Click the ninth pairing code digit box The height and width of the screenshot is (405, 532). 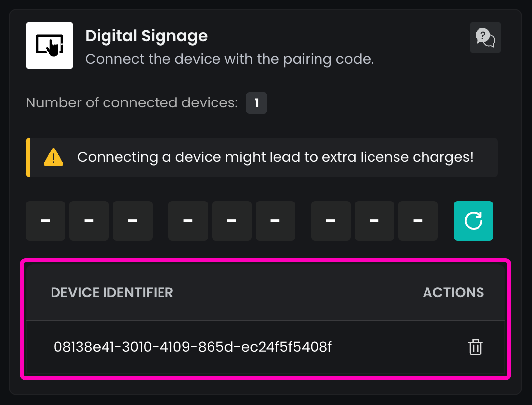click(418, 221)
